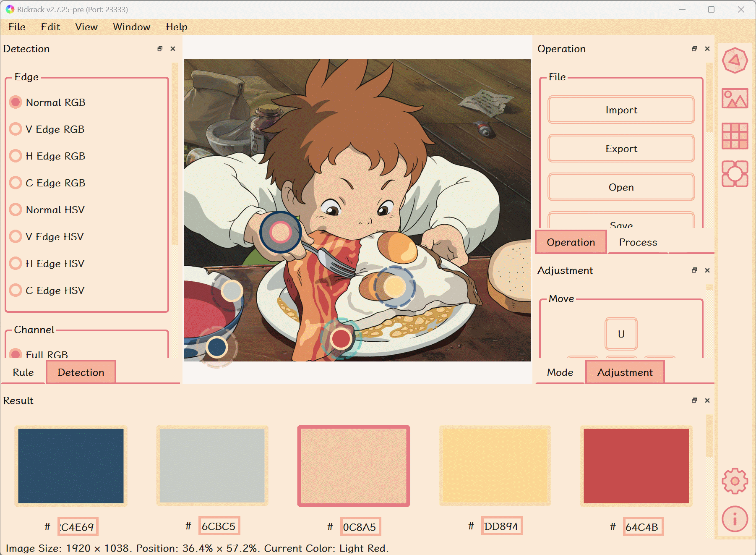Click the Result panel vertical scrollbar
This screenshot has height=555, width=756.
coord(709,436)
